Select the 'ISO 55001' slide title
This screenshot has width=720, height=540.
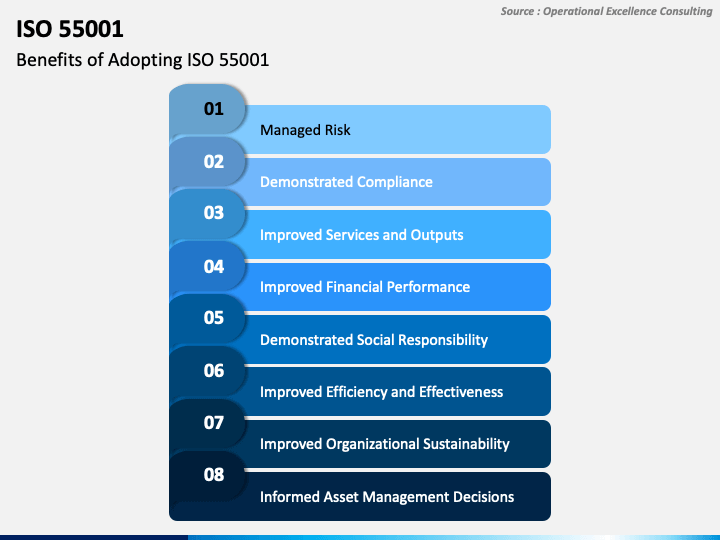click(70, 29)
